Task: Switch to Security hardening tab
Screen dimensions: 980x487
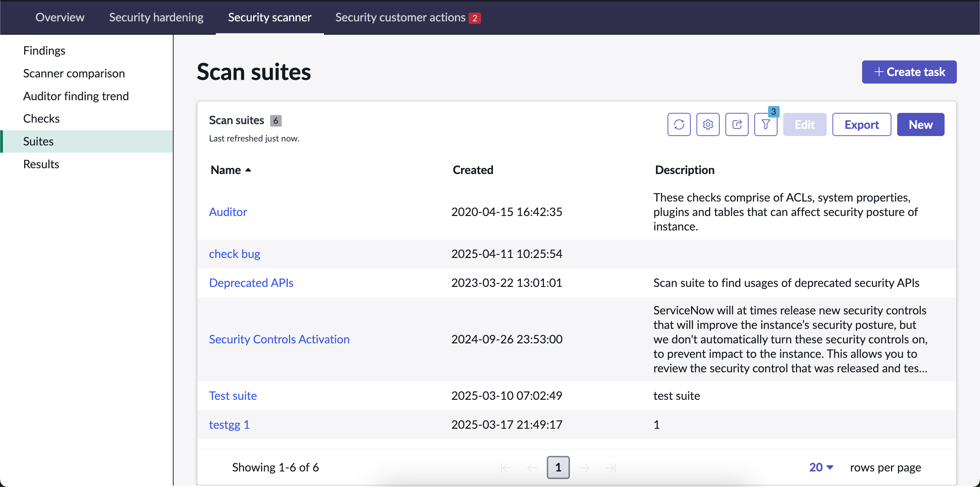Action: coord(156,17)
